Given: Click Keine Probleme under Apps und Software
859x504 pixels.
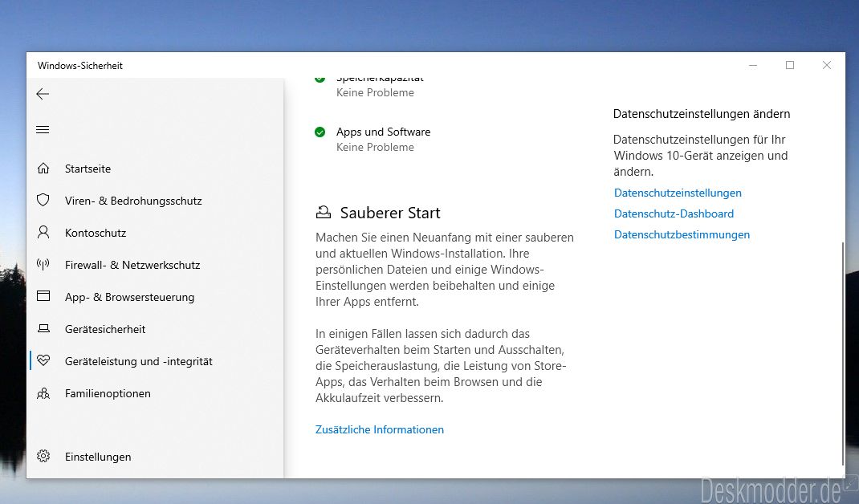Looking at the screenshot, I should pyautogui.click(x=375, y=147).
